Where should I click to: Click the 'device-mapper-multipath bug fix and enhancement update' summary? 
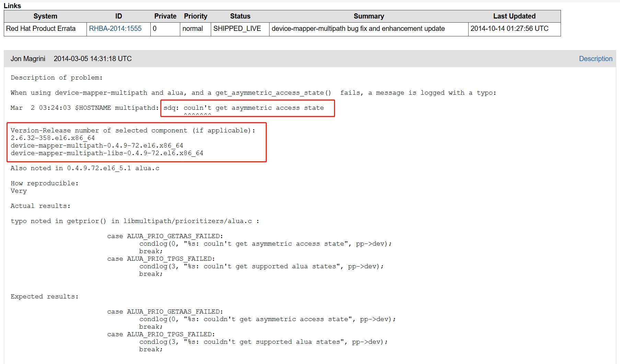(x=358, y=29)
